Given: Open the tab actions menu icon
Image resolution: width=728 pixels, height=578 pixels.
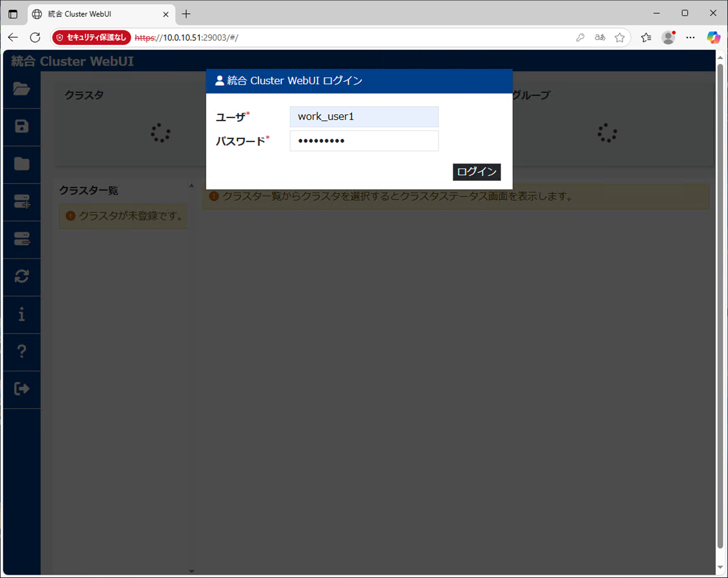Looking at the screenshot, I should click(x=13, y=14).
